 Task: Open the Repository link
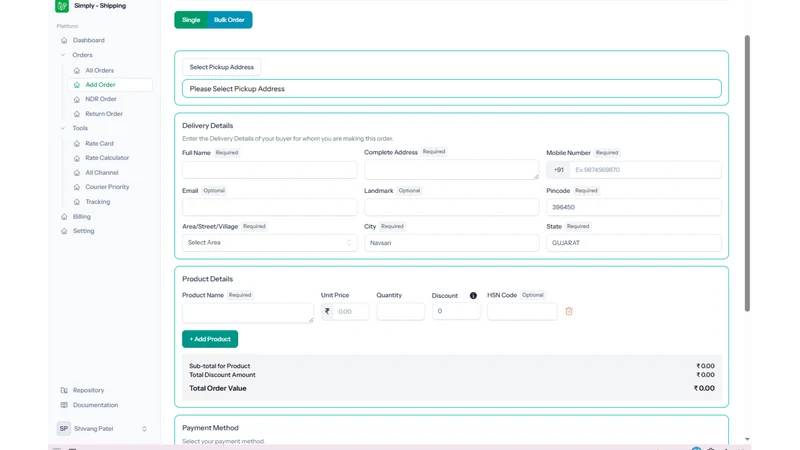(88, 390)
